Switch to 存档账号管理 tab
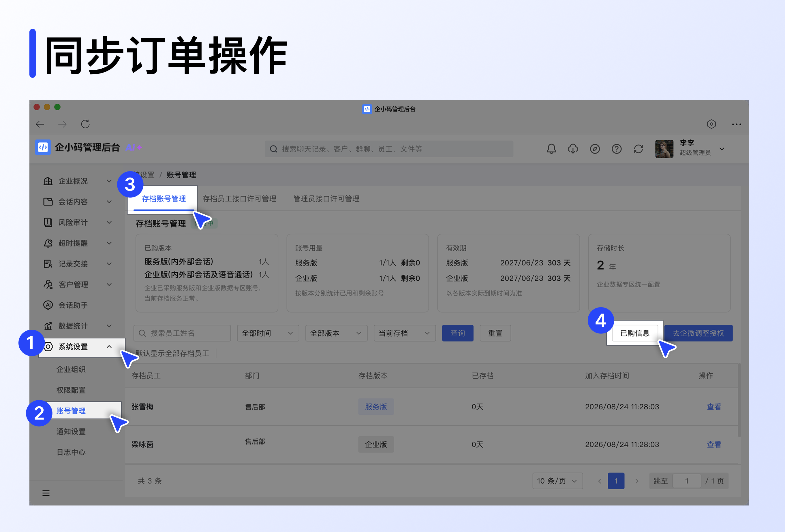 (x=164, y=199)
